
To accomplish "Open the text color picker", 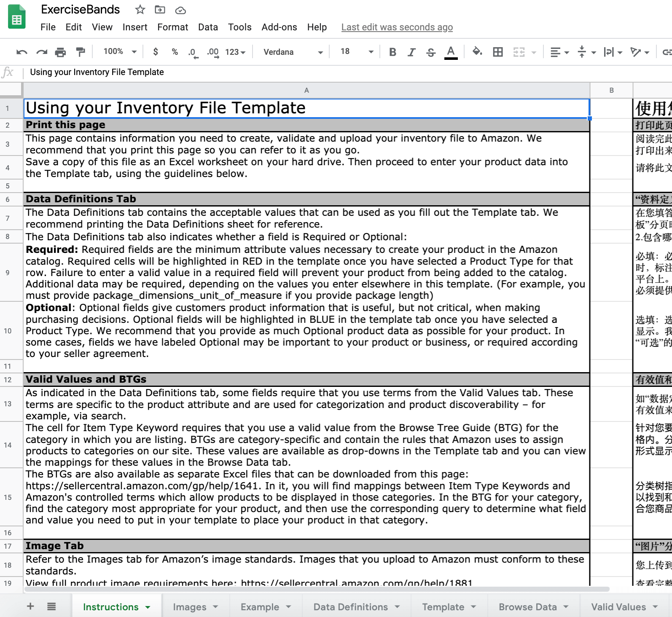I will point(451,52).
